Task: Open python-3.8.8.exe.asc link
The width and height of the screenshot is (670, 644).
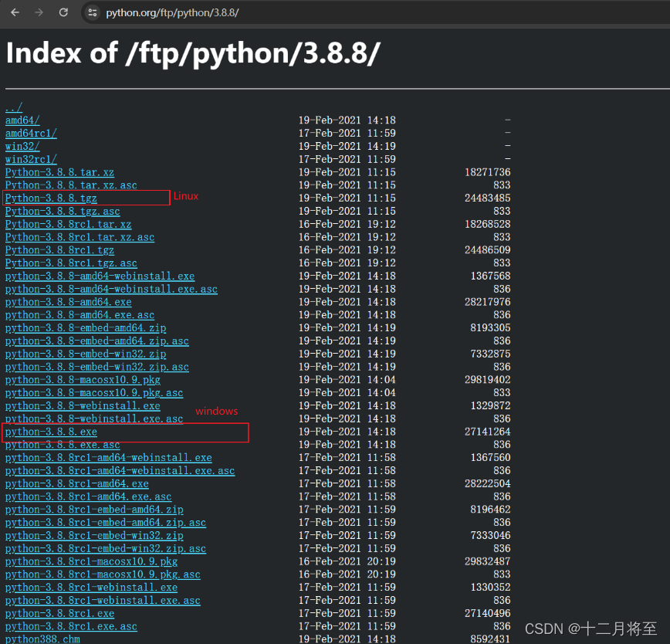Action: coord(63,445)
